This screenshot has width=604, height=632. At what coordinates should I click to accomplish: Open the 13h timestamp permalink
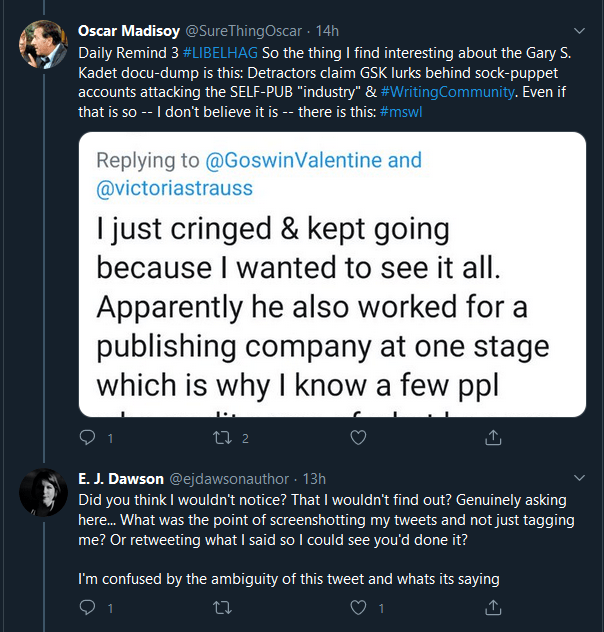(x=313, y=479)
